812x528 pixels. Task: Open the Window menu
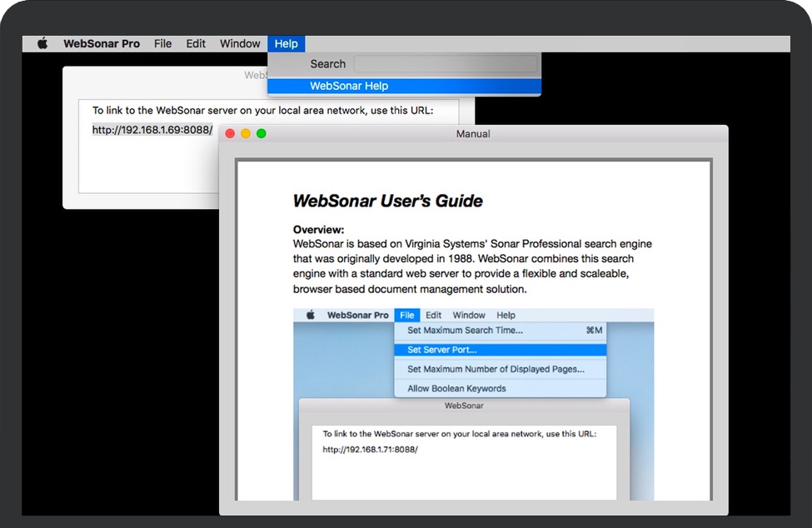(239, 42)
